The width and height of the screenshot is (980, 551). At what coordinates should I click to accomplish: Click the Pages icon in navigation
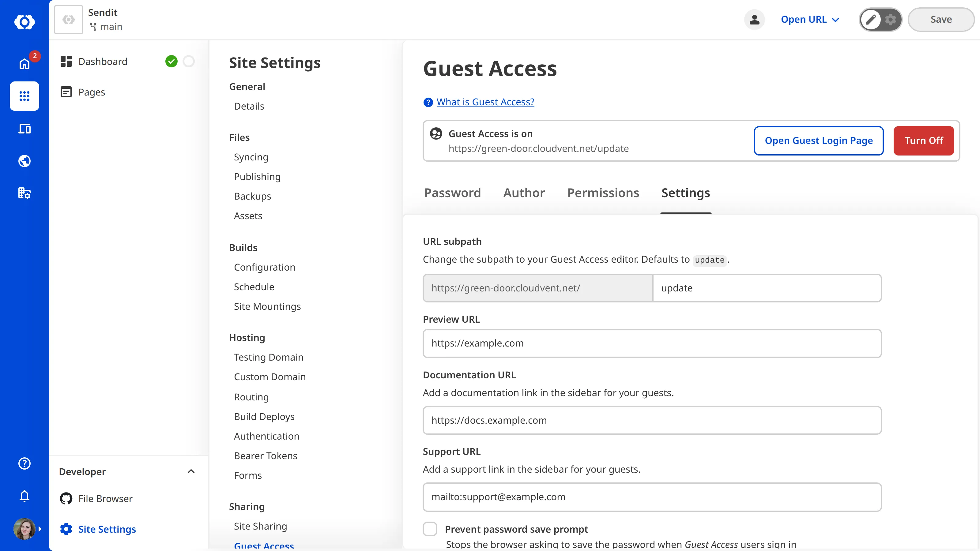(66, 92)
